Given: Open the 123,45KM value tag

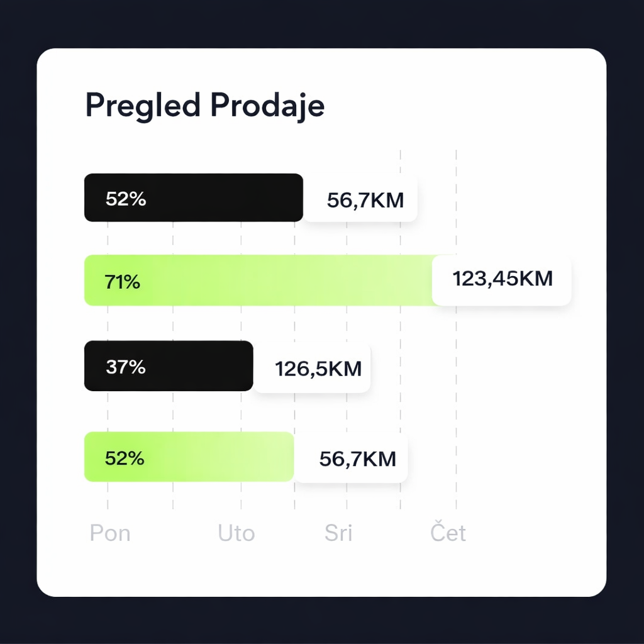Looking at the screenshot, I should point(502,279).
